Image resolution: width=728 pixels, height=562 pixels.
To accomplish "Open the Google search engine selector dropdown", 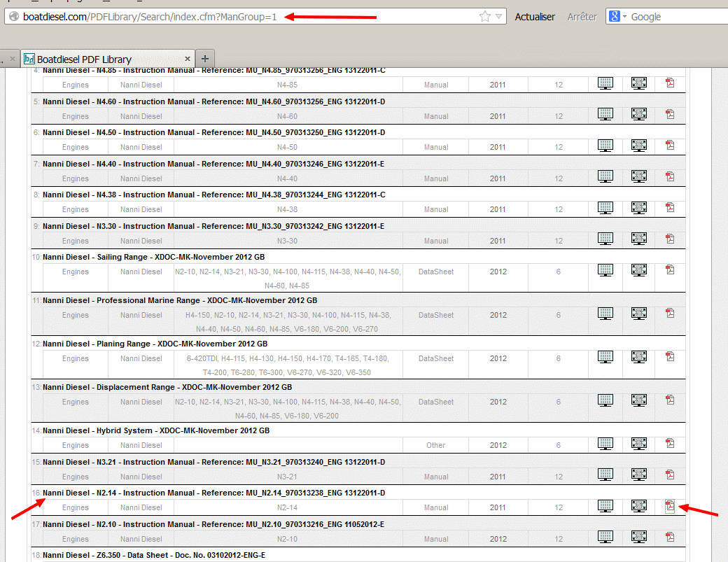I will 618,17.
